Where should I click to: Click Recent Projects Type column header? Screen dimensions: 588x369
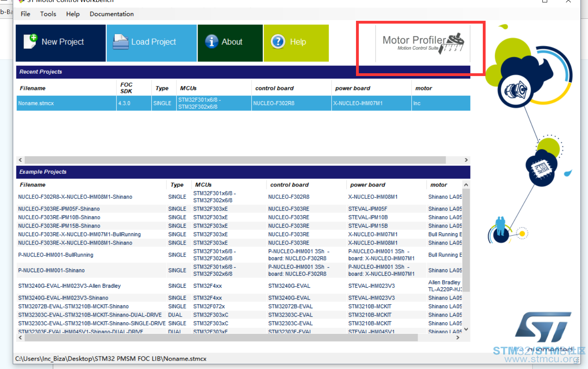(162, 88)
